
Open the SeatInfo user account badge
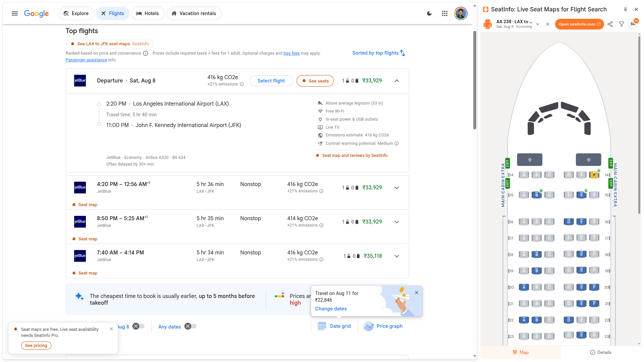(633, 24)
